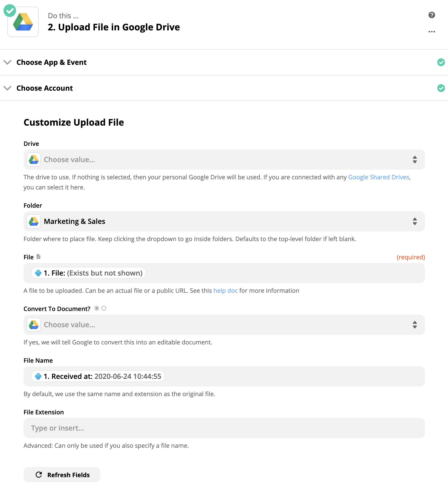The image size is (448, 484).
Task: Click the Drive icon in Folder field
Action: tap(34, 221)
